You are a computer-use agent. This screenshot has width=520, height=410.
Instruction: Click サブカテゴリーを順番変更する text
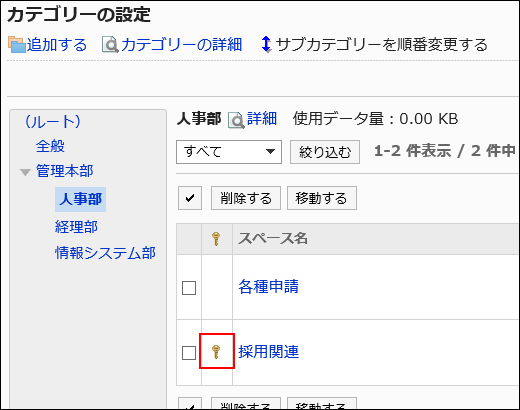click(x=382, y=45)
